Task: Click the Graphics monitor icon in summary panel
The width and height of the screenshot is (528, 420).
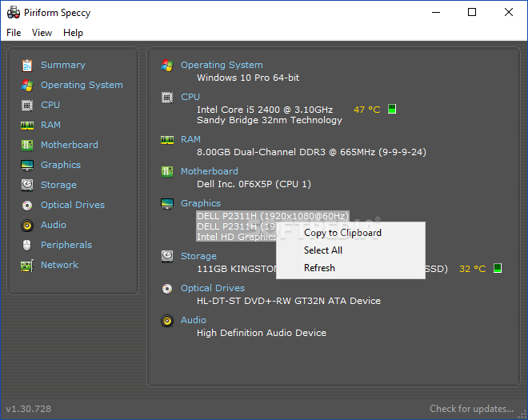Action: [x=167, y=204]
